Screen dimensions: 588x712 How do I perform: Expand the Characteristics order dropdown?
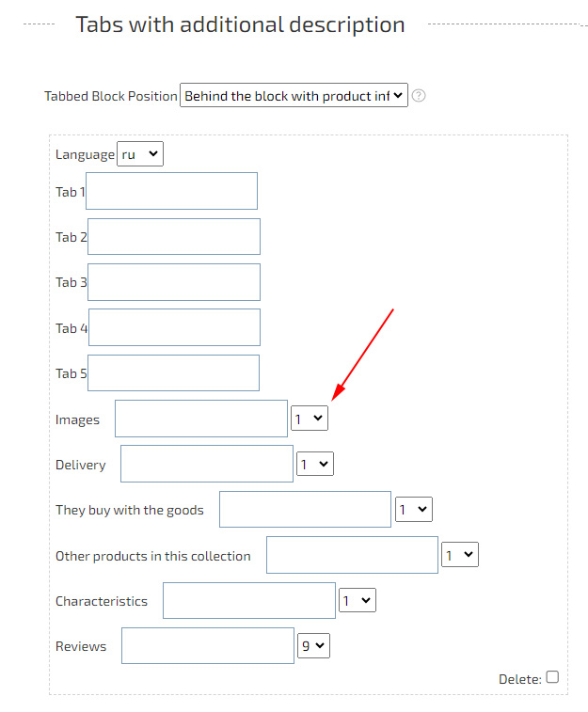click(358, 601)
